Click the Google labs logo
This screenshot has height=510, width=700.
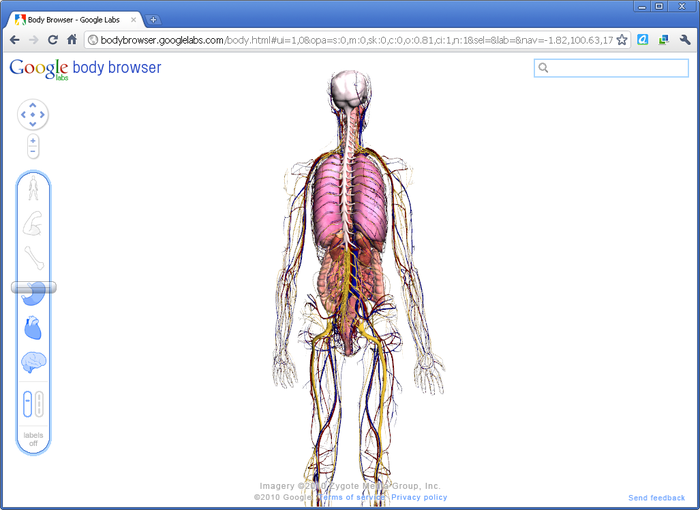(39, 69)
